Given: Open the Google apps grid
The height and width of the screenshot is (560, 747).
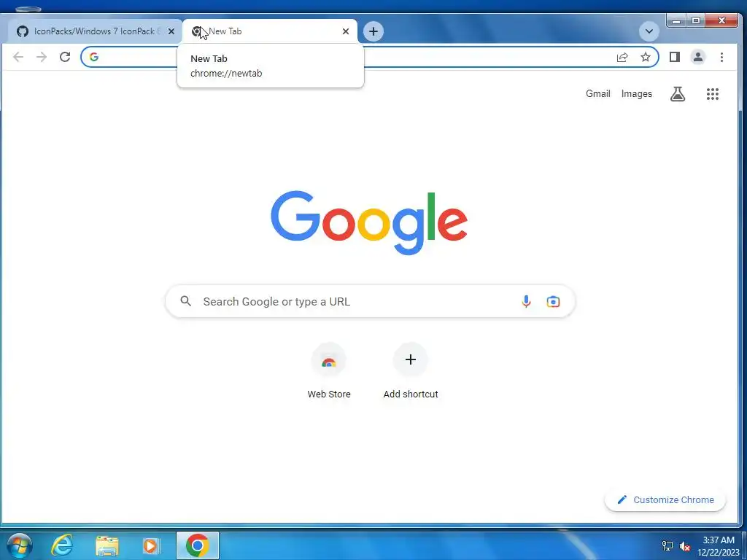Looking at the screenshot, I should 712,94.
